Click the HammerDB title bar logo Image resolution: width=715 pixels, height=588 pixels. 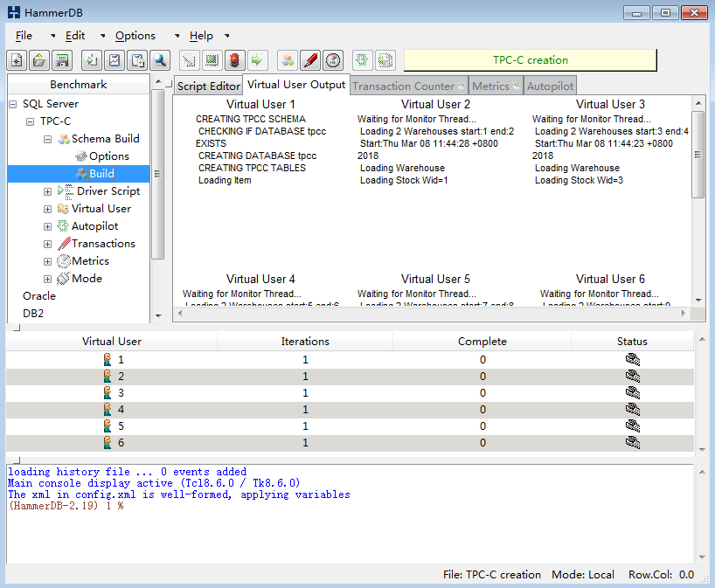click(14, 12)
